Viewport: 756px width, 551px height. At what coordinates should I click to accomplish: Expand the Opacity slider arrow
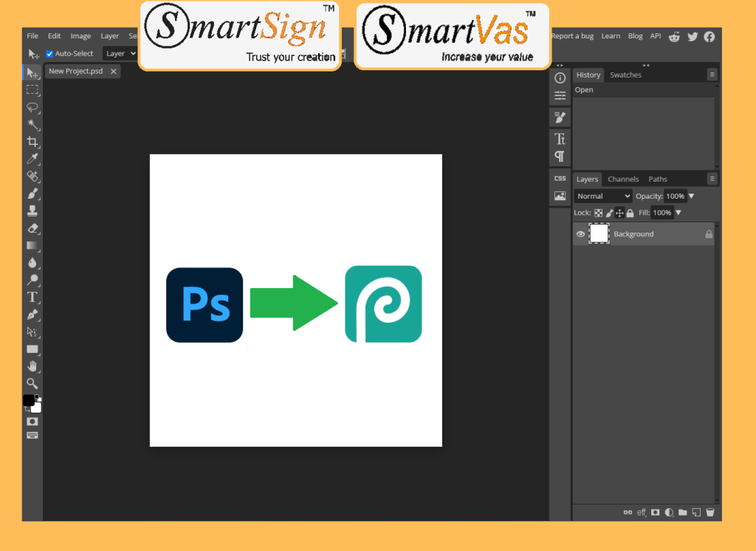[691, 196]
